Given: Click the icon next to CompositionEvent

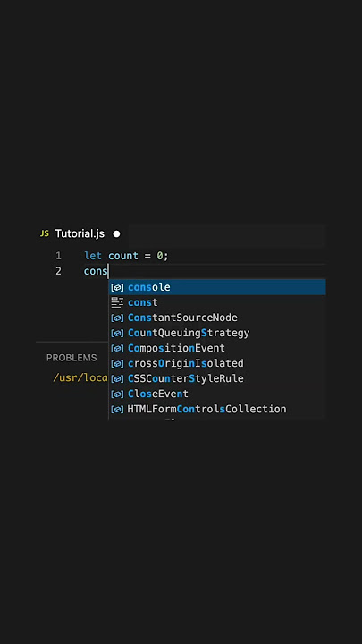Looking at the screenshot, I should [117, 348].
